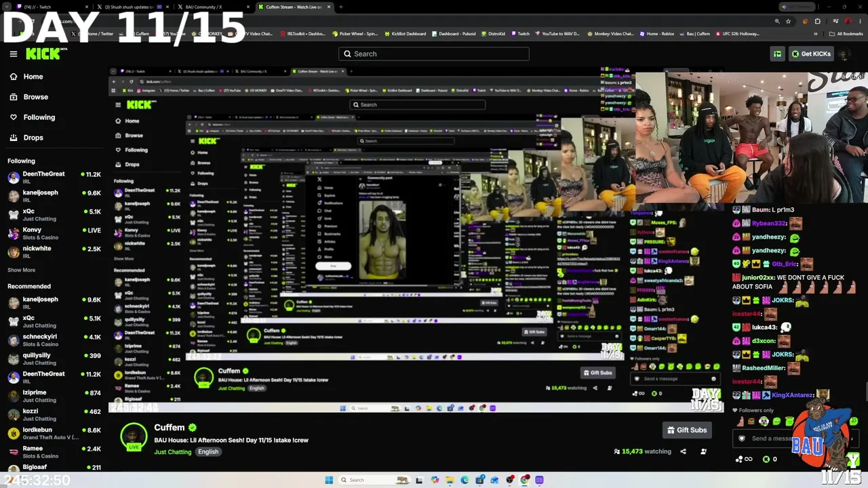This screenshot has height=488, width=868.
Task: Open followed channel xQc
Action: point(54,216)
